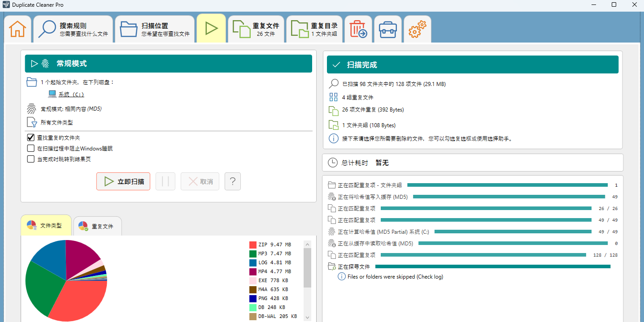Open the 重复文件 duplicate files list
Viewport: 644px width, 322px height.
256,28
